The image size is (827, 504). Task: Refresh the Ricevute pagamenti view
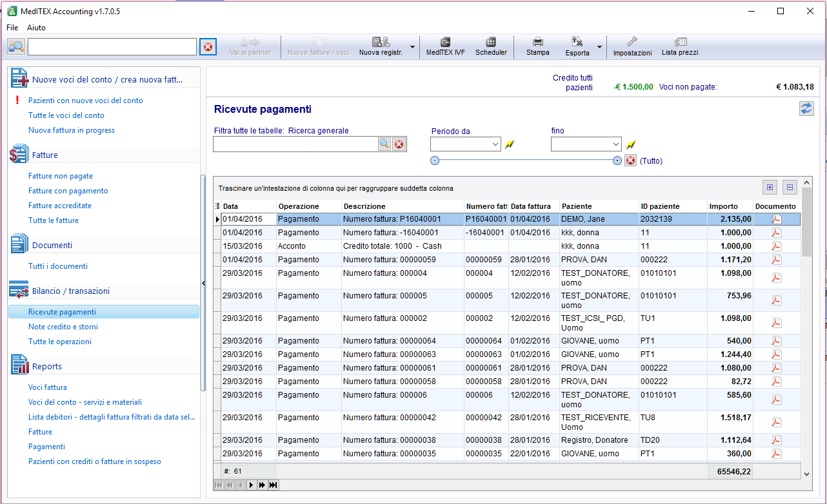pos(806,109)
